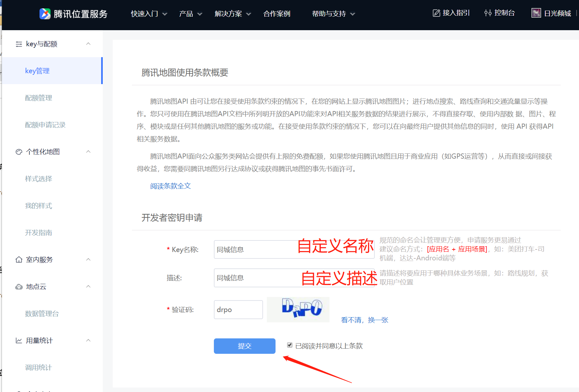The width and height of the screenshot is (579, 392).
Task: Click 看不清，换一张 to refresh captcha
Action: pos(365,320)
